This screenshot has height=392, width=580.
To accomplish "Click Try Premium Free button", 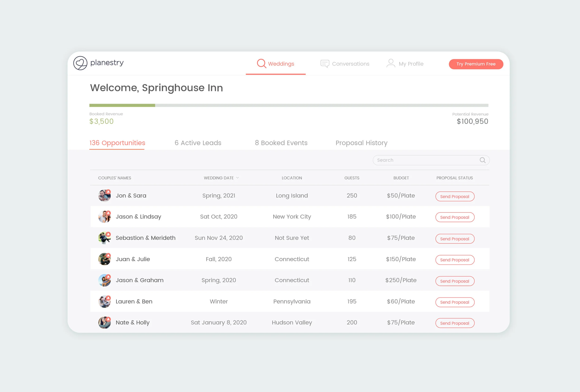I will pos(476,64).
